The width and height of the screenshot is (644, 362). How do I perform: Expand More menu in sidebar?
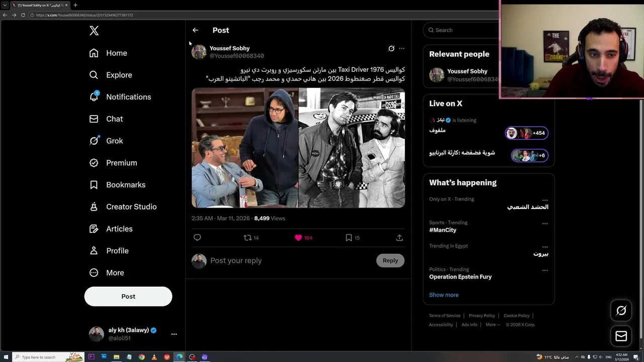(107, 273)
